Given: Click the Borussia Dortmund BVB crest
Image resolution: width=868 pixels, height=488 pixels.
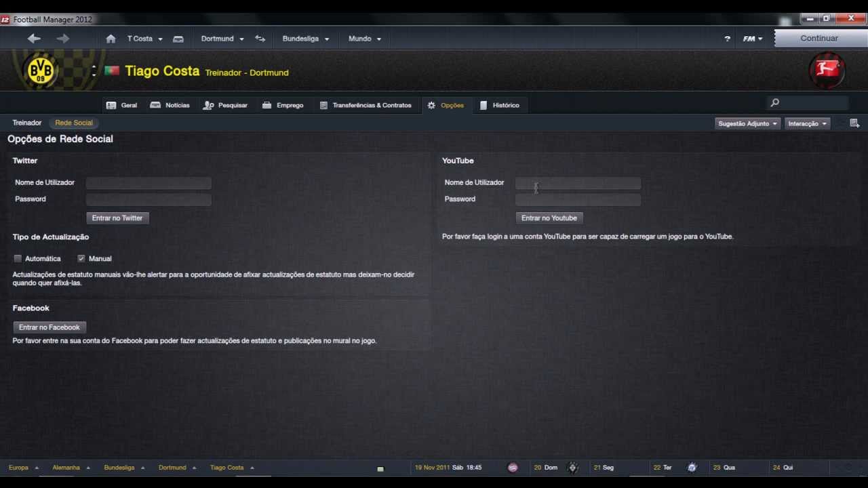Looking at the screenshot, I should click(41, 70).
